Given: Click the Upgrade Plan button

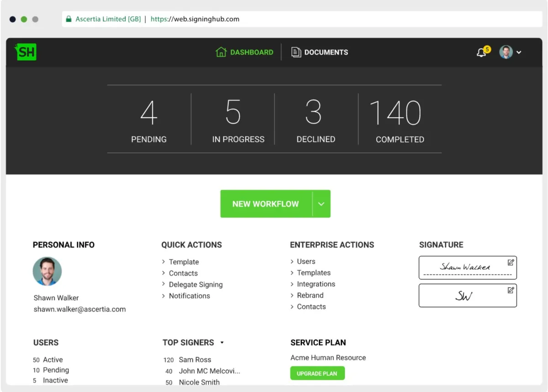Looking at the screenshot, I should [x=317, y=373].
